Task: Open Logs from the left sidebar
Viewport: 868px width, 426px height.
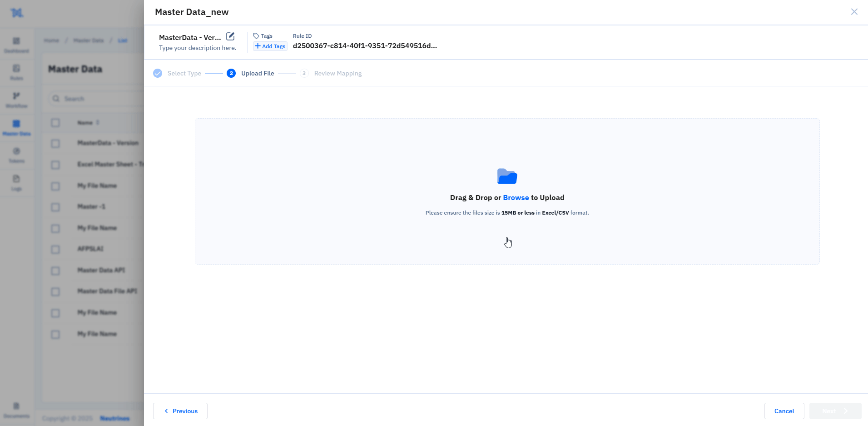Action: pos(17,183)
